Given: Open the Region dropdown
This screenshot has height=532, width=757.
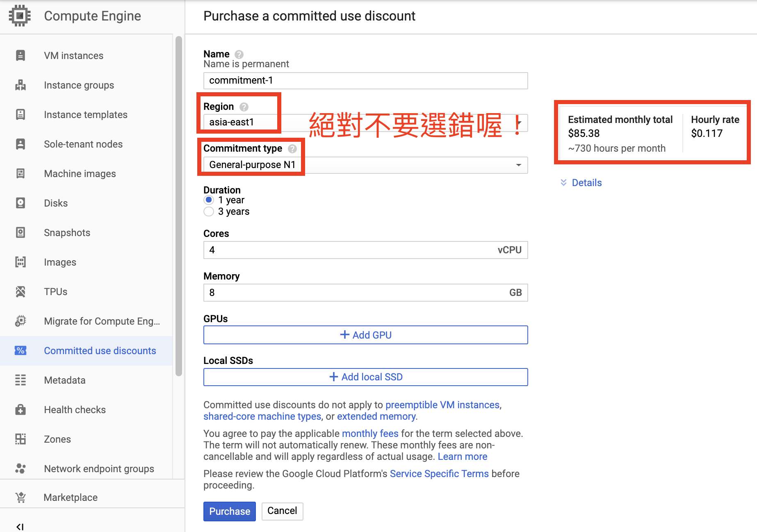Looking at the screenshot, I should tap(518, 123).
